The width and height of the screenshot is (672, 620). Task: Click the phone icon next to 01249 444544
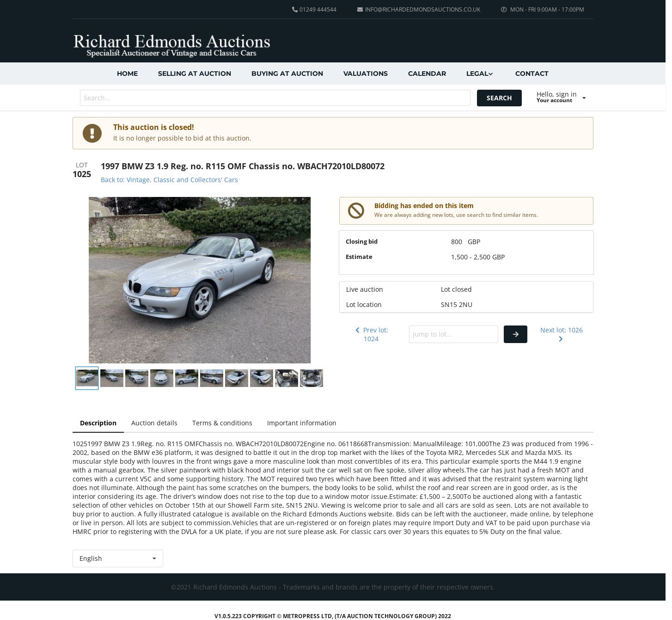pos(294,10)
